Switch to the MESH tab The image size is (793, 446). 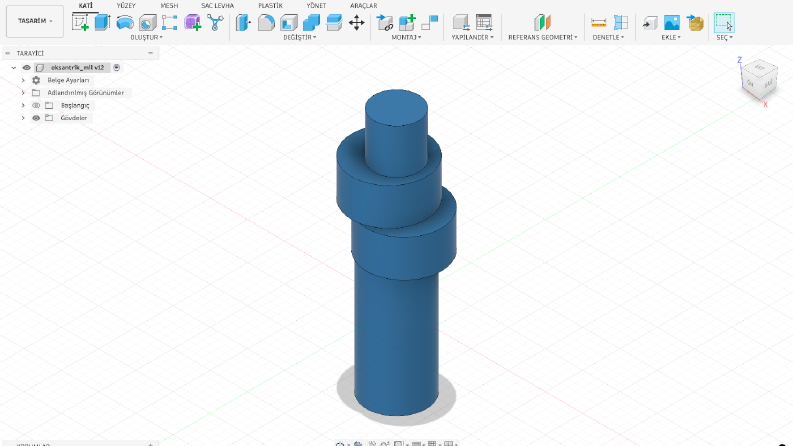(x=169, y=6)
